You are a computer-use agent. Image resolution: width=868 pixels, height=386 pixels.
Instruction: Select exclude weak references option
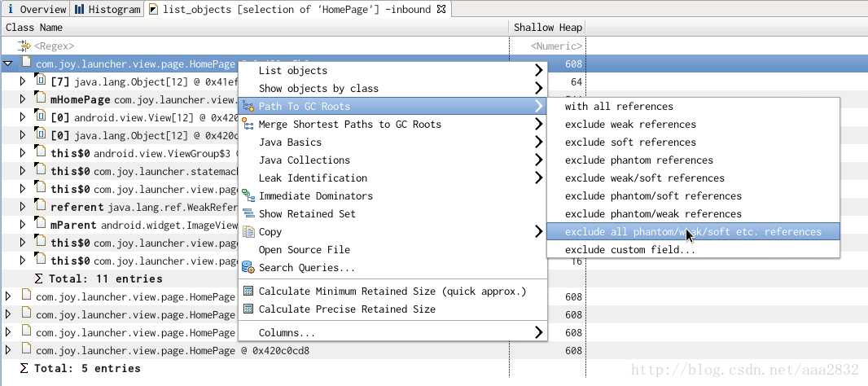pos(630,124)
